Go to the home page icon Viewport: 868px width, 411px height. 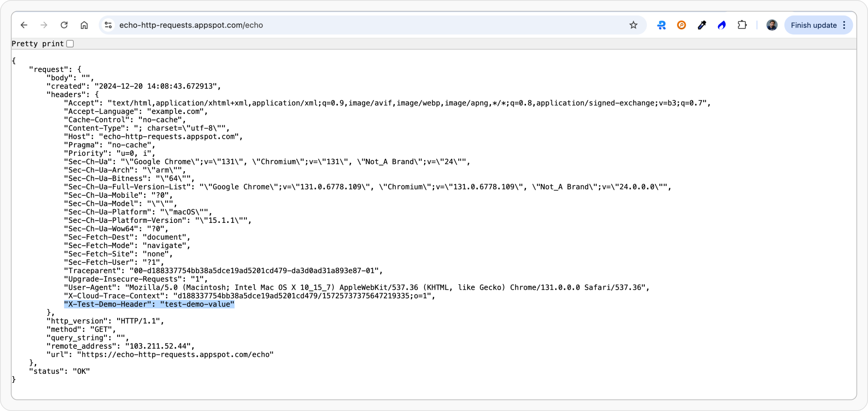pos(84,25)
